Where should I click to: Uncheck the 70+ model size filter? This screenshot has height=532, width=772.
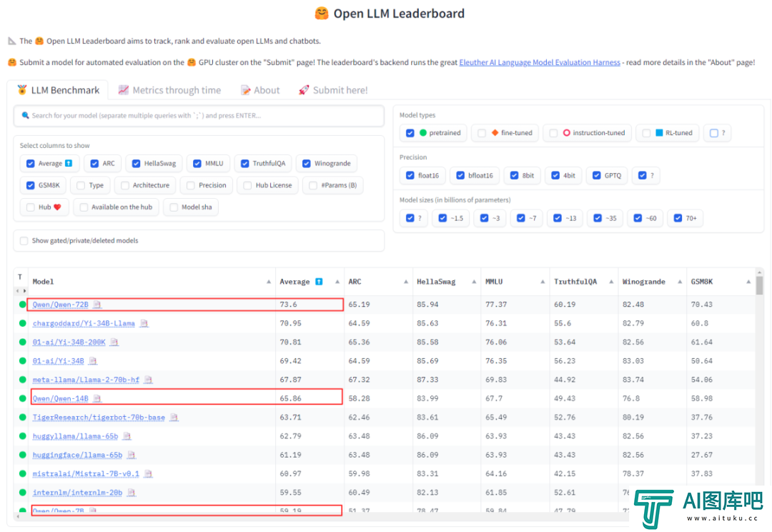678,218
